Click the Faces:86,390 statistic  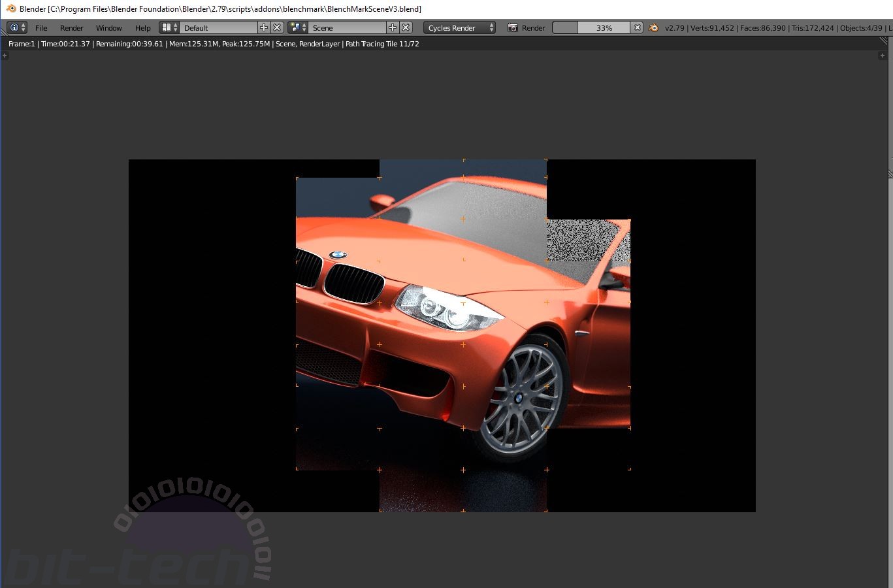click(x=763, y=28)
